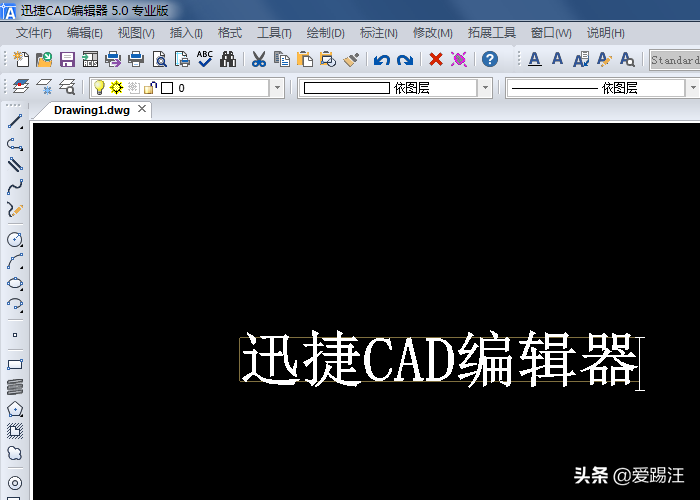Open the 视图(V) menu

point(136,33)
